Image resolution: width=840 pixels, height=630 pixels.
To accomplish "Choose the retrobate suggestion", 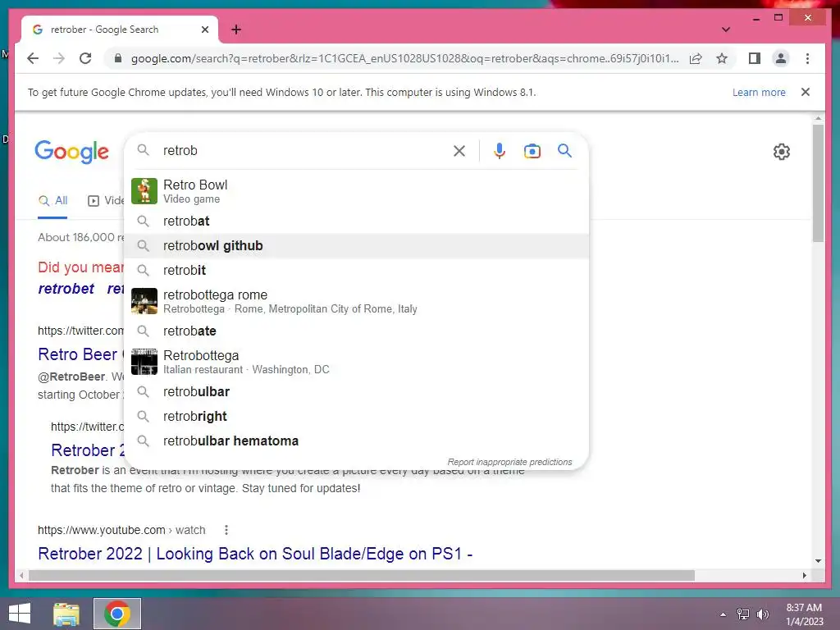I will [x=356, y=331].
